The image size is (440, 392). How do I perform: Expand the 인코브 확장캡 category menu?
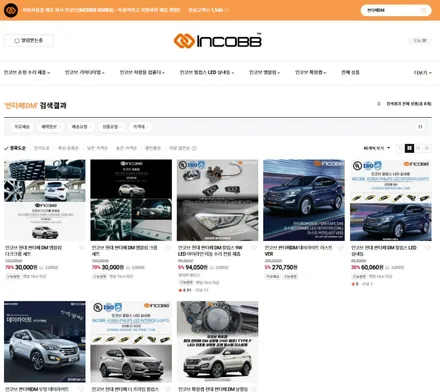(x=310, y=72)
